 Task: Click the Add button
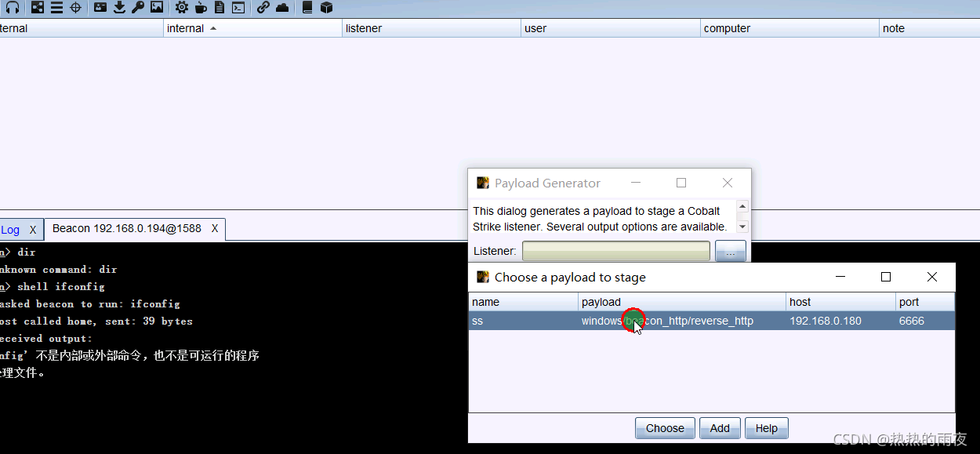(720, 428)
